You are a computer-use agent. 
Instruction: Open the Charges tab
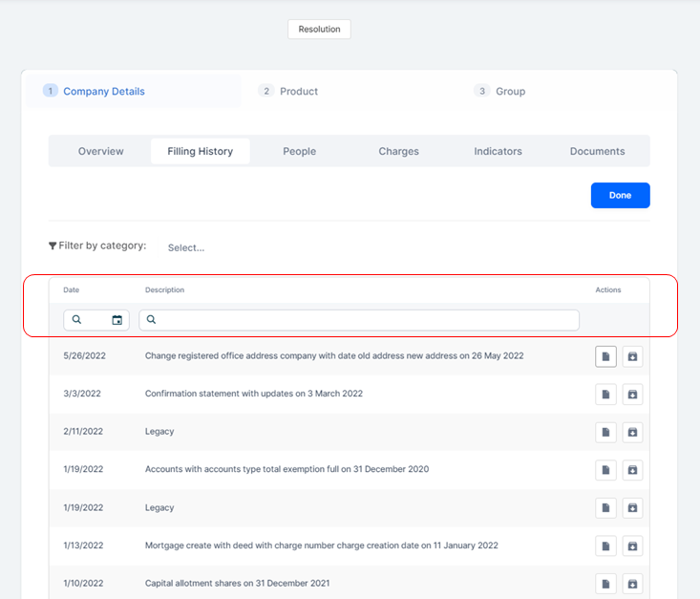click(x=398, y=151)
